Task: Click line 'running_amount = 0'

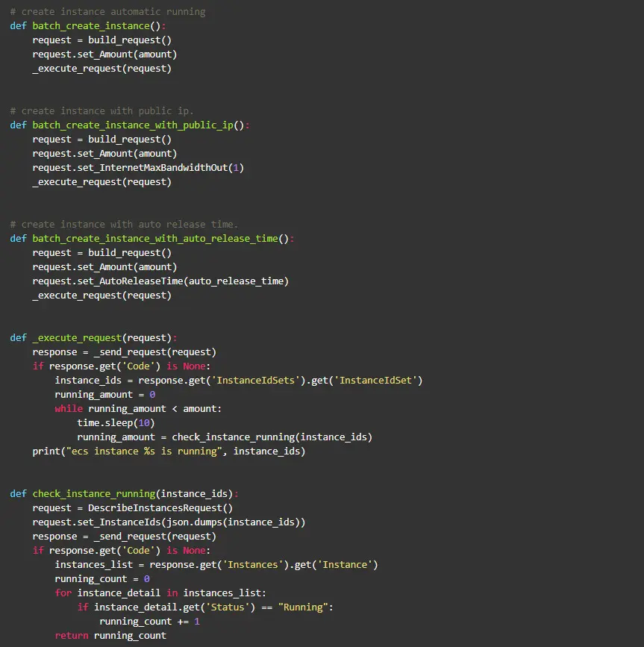Action: [x=105, y=395]
